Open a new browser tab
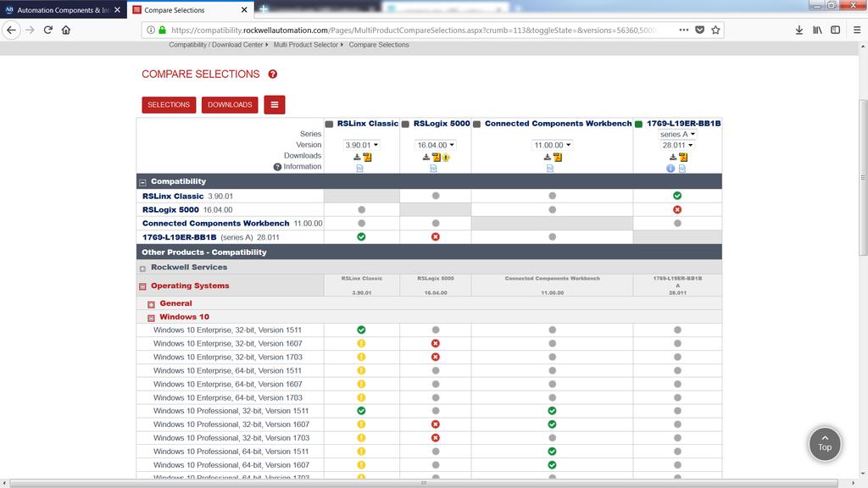 pos(264,9)
